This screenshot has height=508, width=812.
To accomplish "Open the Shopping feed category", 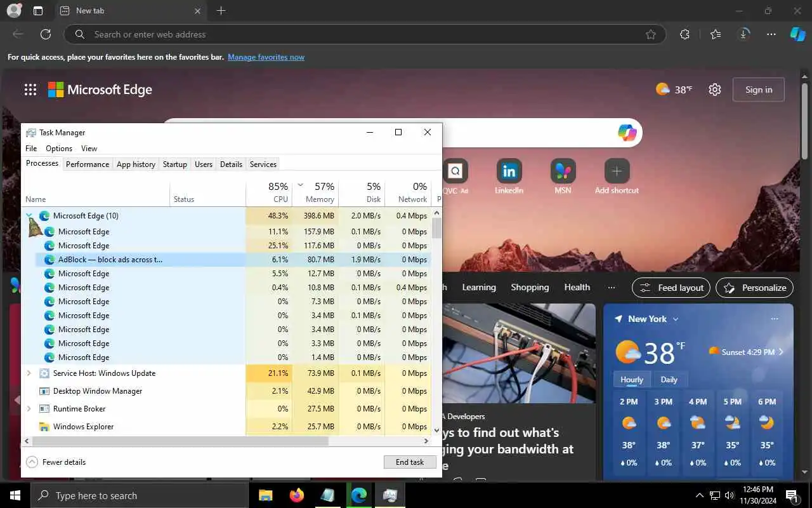I will (x=530, y=288).
